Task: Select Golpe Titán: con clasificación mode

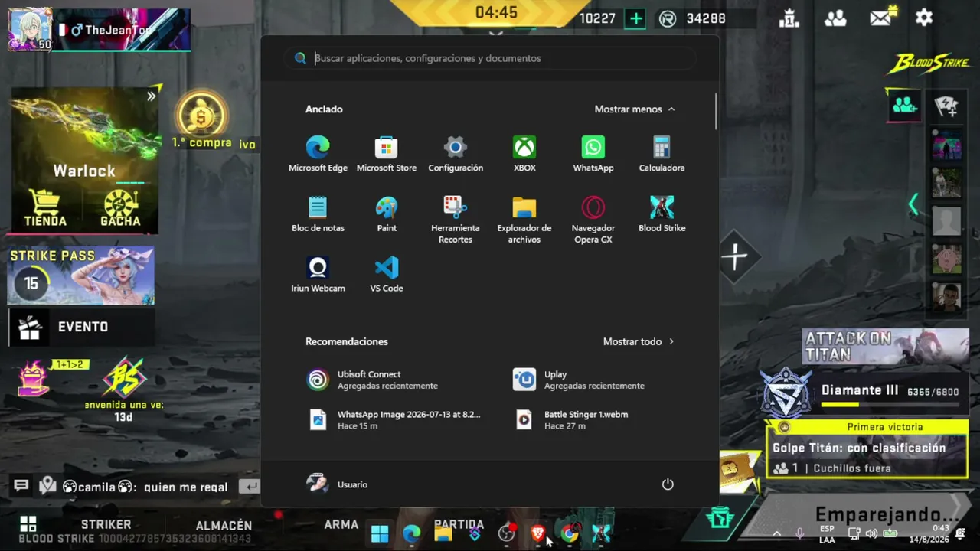Action: click(x=867, y=449)
